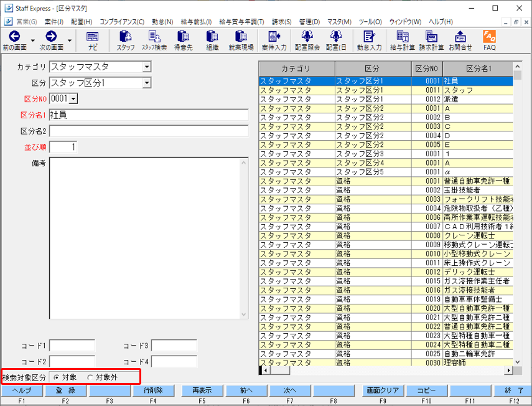Click the grid's horizontal scrollbar right arrow
Image resolution: width=532 pixels, height=406 pixels.
(508, 371)
